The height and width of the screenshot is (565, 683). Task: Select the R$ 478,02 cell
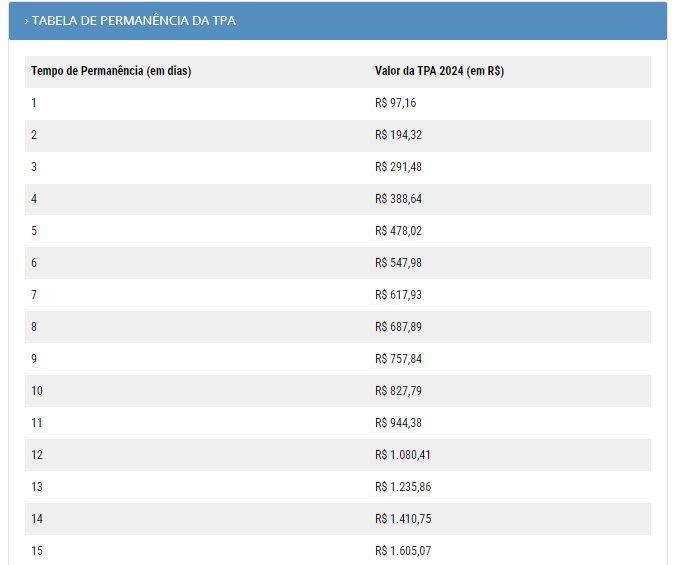tap(398, 231)
